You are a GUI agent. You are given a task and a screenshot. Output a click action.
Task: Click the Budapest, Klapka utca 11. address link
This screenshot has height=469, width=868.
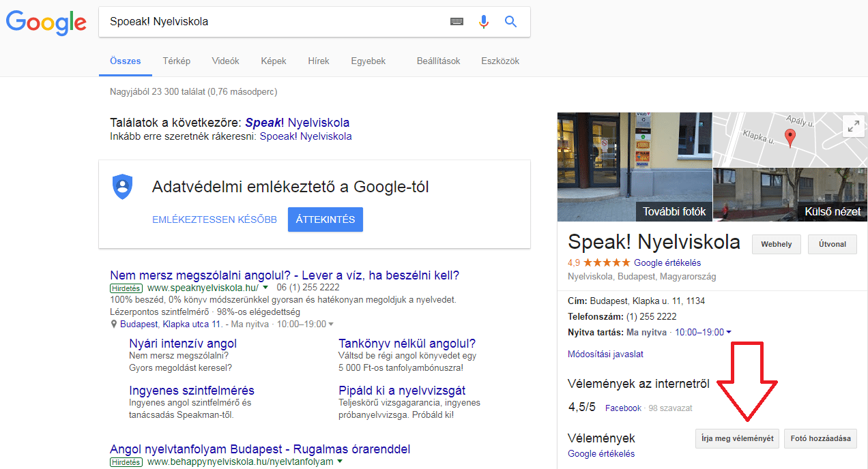point(171,324)
